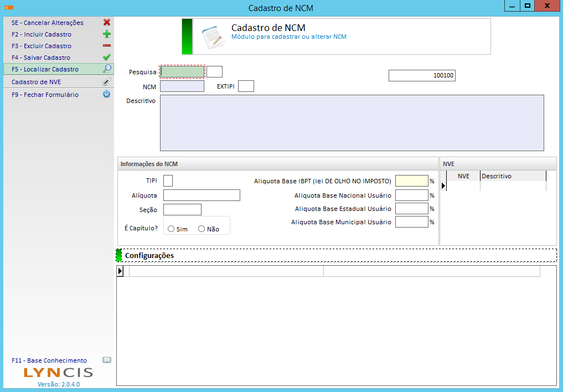Image resolution: width=563 pixels, height=392 pixels.
Task: Click the blue power icon to close form
Action: pos(107,94)
